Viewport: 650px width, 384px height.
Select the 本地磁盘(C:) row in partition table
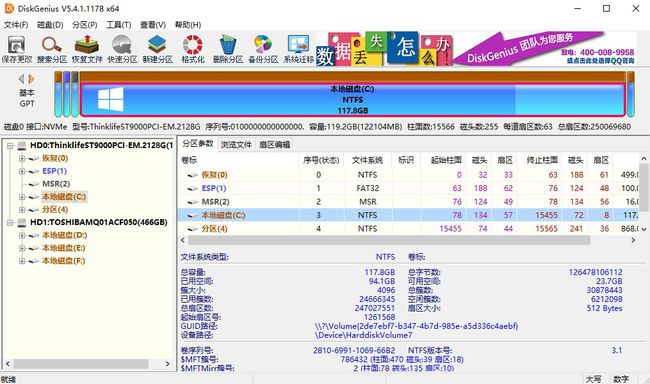coord(408,215)
